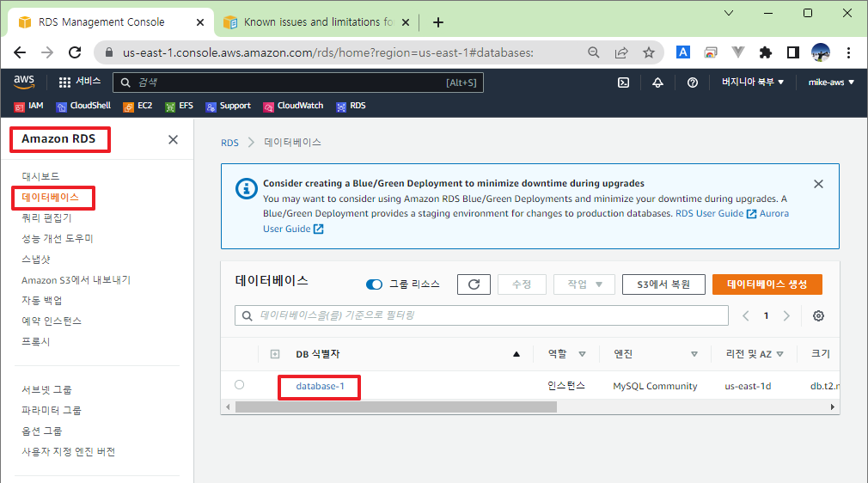
Task: Open the notifications bell icon
Action: [x=657, y=83]
